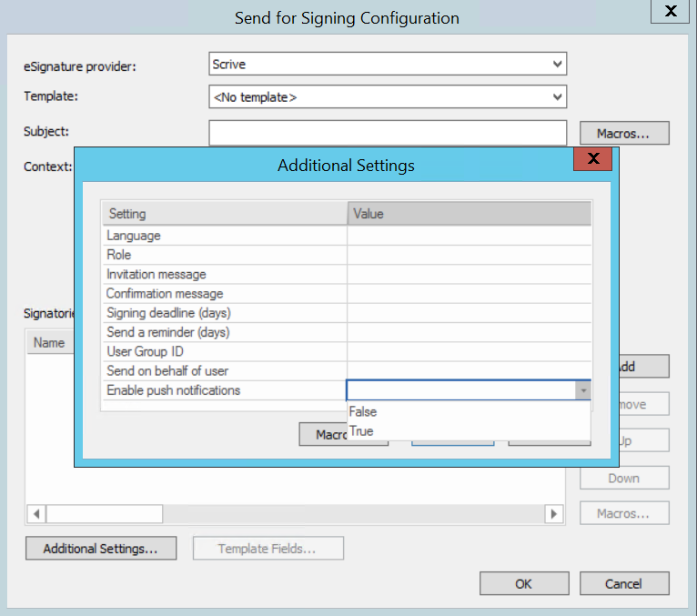Click the Invitation message value cell

(x=470, y=274)
